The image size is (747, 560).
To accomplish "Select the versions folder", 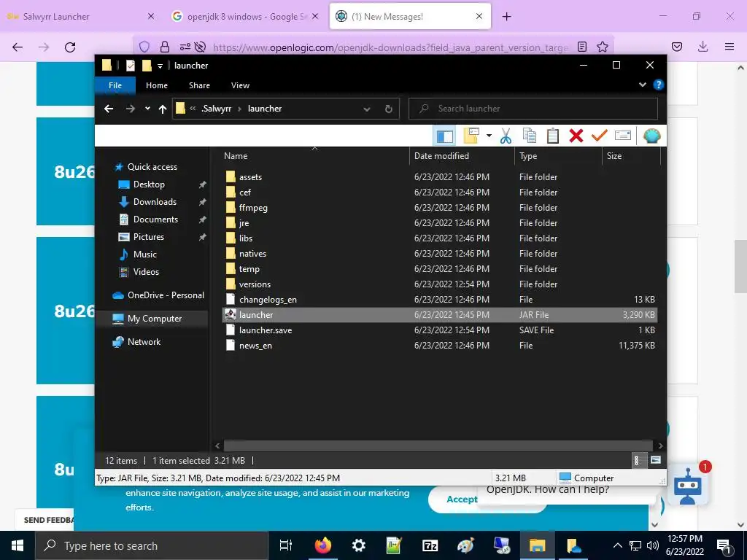I will (x=255, y=284).
